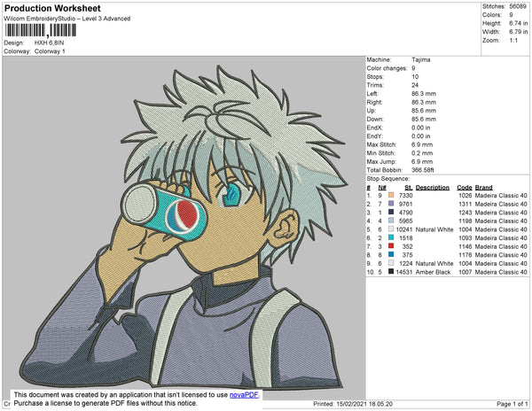This screenshot has height=411, width=532.
Task: Click stitch count "14531" in row 10
Action: coord(404,272)
